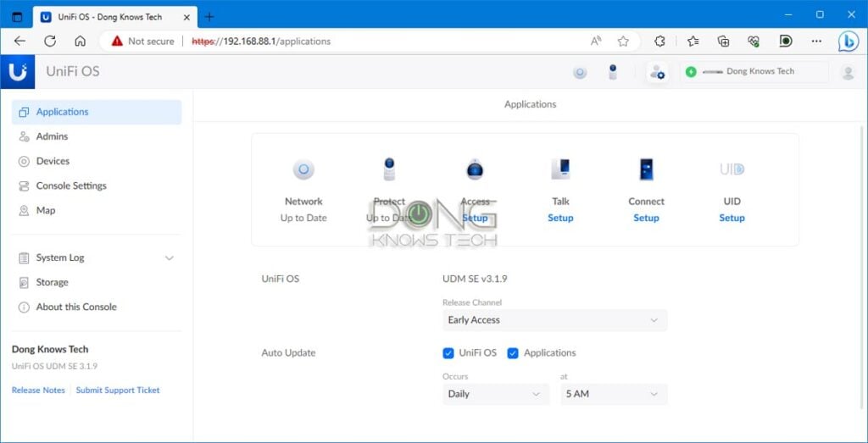This screenshot has width=868, height=443.
Task: Open the Occurs Daily dropdown
Action: tap(496, 394)
